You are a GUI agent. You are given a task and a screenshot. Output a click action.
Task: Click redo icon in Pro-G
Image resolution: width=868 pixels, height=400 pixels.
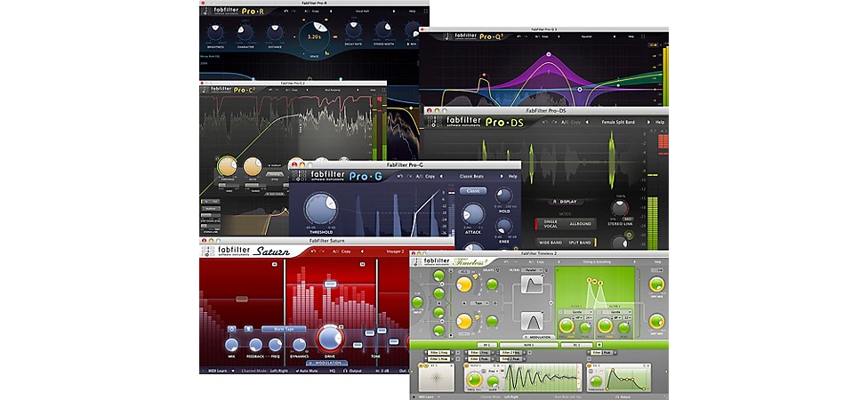408,176
